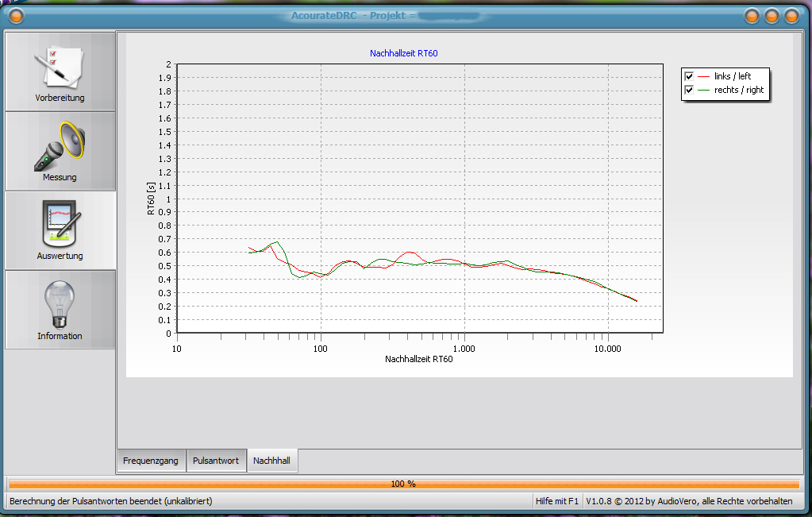Screen dimensions: 812x517
Task: Click the orange orb at title bar left
Action: pos(15,16)
